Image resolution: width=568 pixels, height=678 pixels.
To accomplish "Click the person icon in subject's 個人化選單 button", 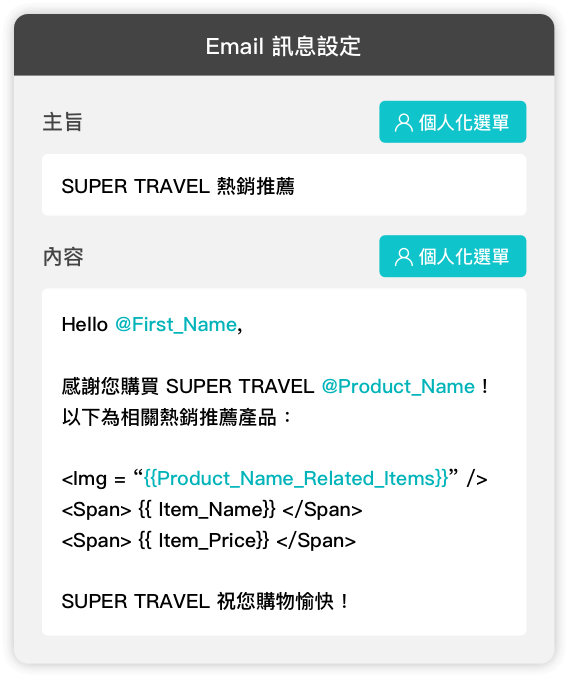I will (x=403, y=122).
